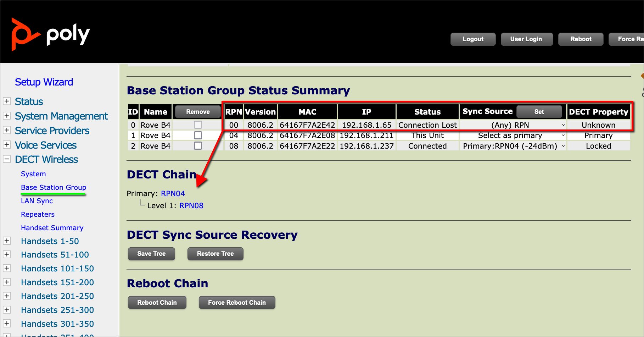Open 'Primary:RPN04 (-24dBm)' sync dropdown
Image resolution: width=644 pixels, height=337 pixels.
513,146
